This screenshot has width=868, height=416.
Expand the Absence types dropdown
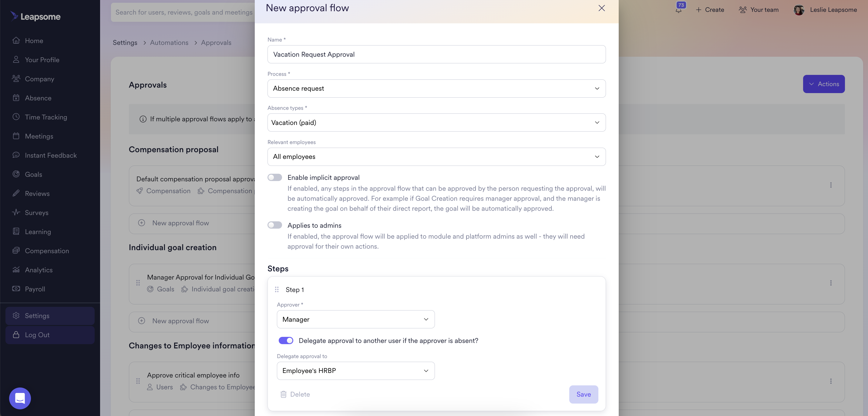click(x=436, y=122)
